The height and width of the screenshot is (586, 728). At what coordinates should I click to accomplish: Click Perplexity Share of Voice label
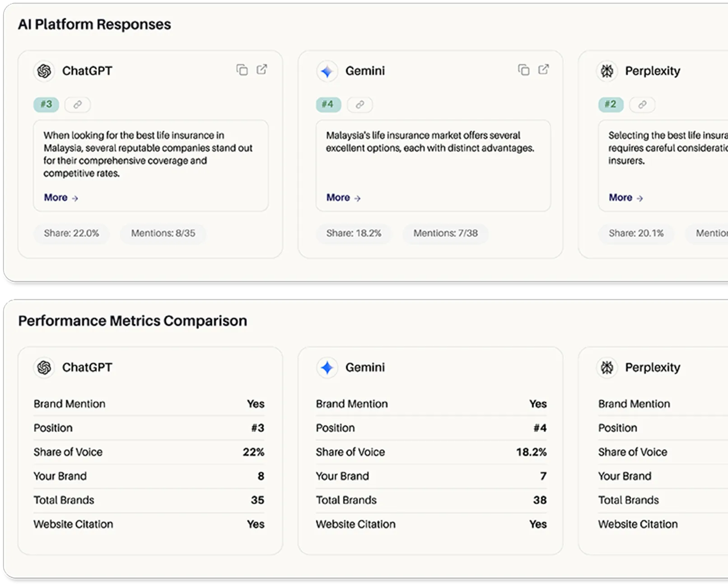point(633,452)
